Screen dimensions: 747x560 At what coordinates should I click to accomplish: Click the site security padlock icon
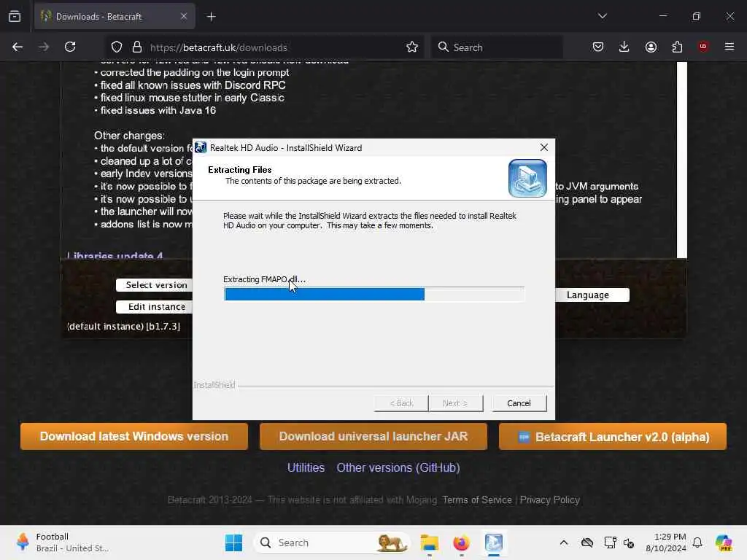click(137, 47)
